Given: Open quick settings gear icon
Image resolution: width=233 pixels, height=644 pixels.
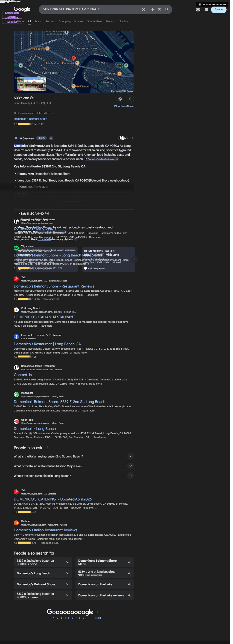Looking at the screenshot, I should click(x=198, y=9).
